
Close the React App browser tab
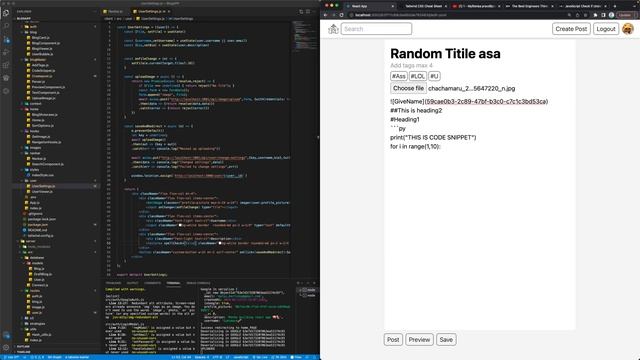click(x=393, y=6)
